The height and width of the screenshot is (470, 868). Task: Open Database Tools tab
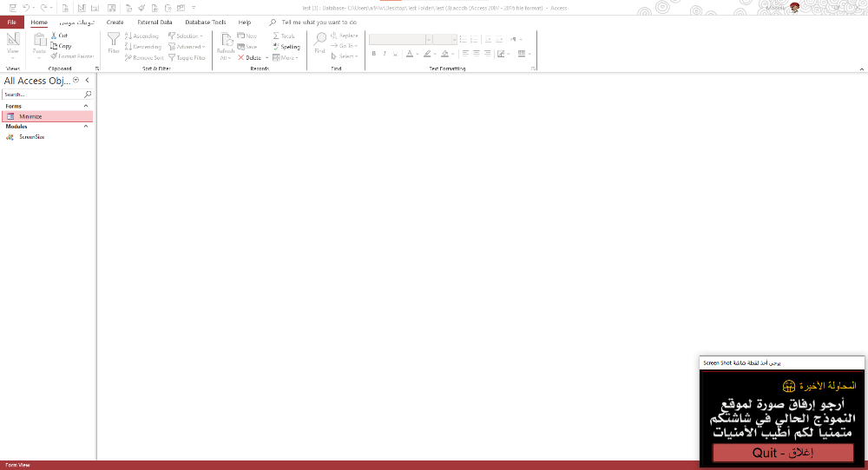(206, 23)
